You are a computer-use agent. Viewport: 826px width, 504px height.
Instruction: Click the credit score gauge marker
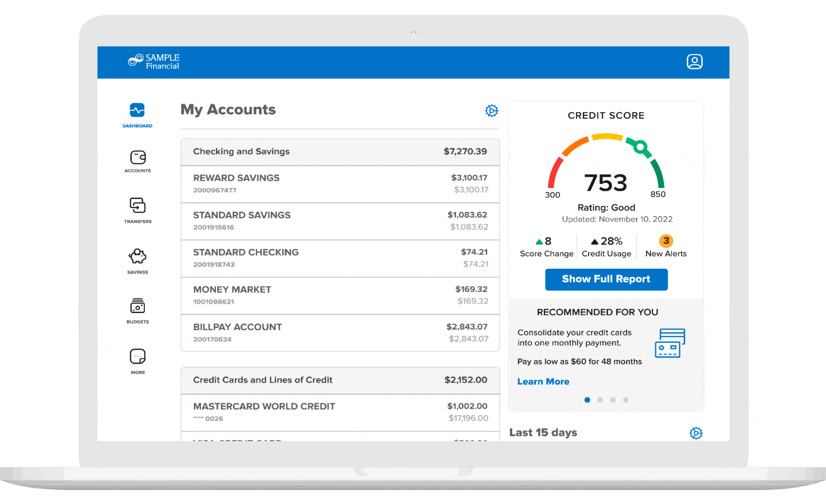640,147
